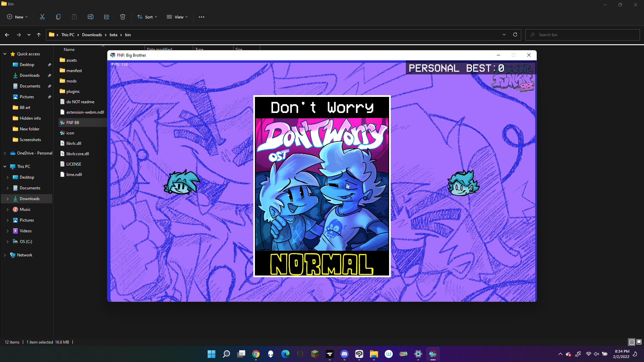Go up one folder level arrow

[39, 35]
